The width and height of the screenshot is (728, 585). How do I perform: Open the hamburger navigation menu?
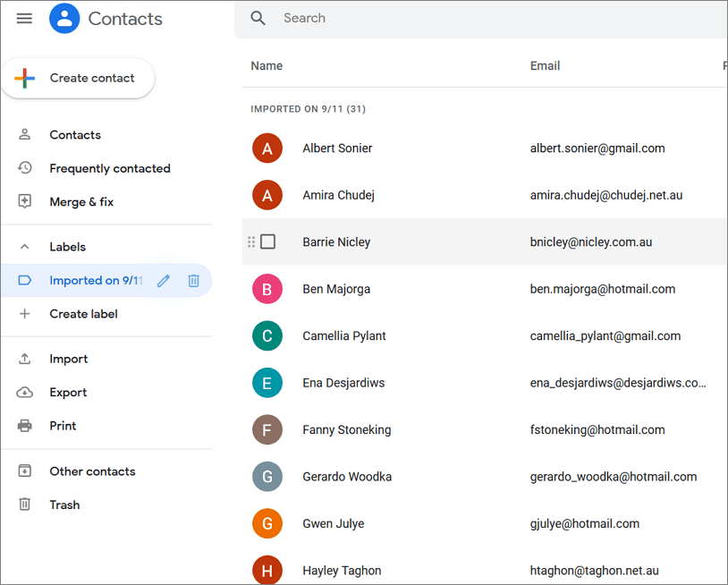pos(24,18)
